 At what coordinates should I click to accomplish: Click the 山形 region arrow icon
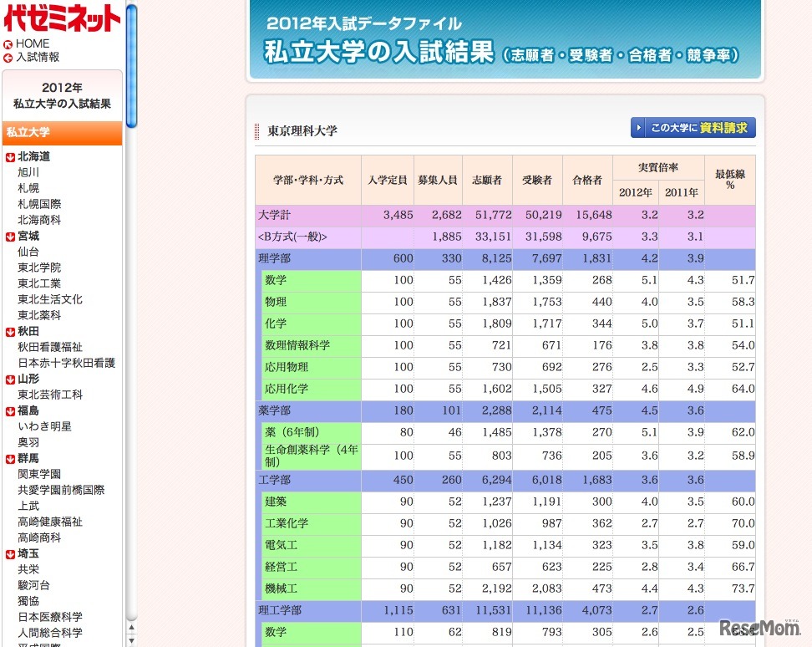click(10, 380)
